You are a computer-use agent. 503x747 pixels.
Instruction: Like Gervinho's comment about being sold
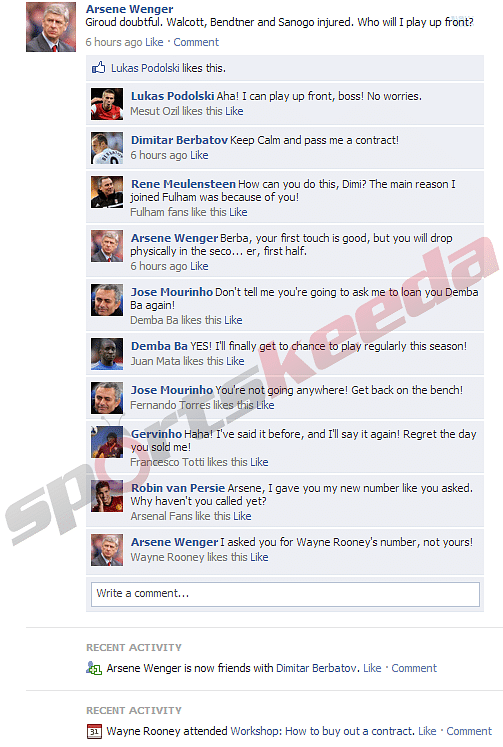tap(259, 462)
